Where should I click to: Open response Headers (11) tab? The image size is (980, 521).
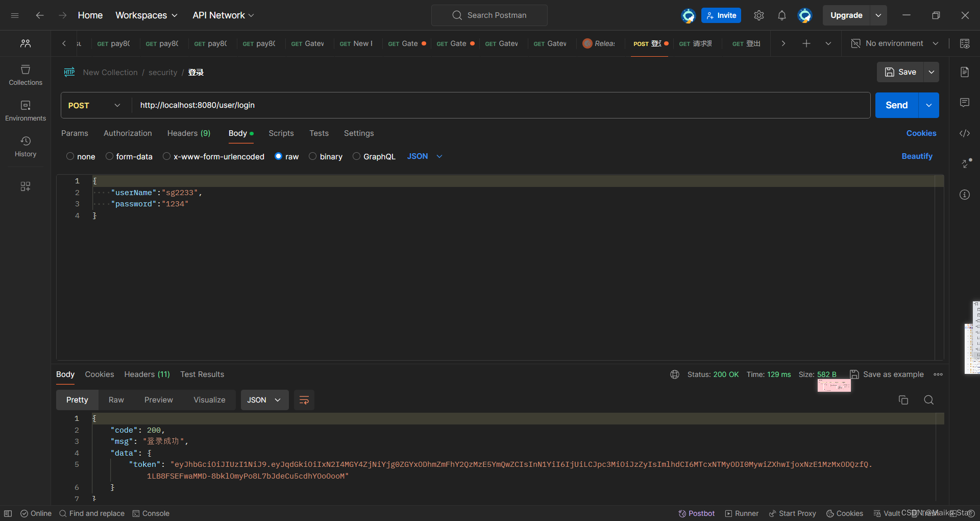147,374
